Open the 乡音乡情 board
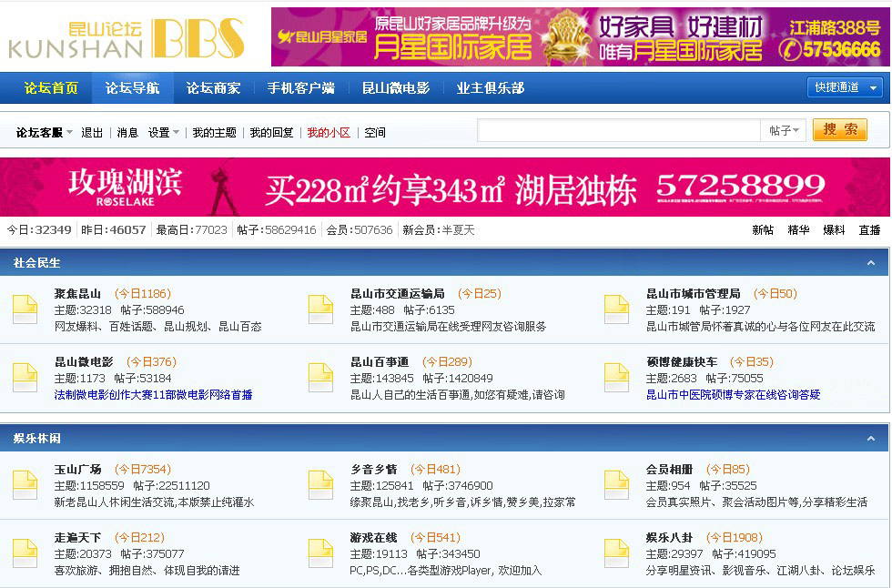Screen dimensions: 892x588 [374, 469]
